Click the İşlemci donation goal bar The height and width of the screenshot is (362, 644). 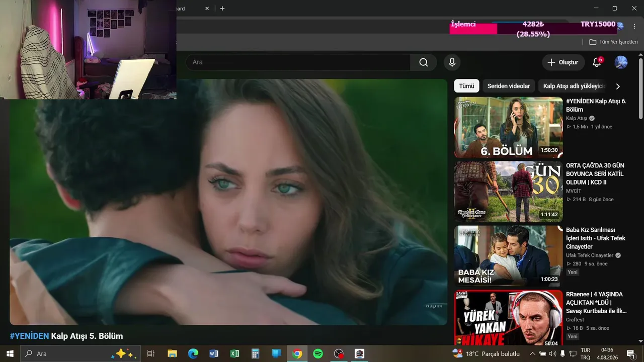coord(533,29)
